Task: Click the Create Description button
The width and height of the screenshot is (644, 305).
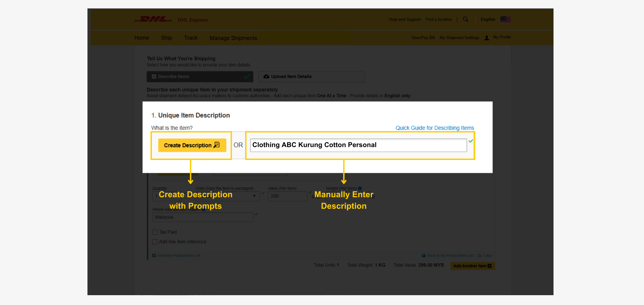Action: (x=192, y=145)
